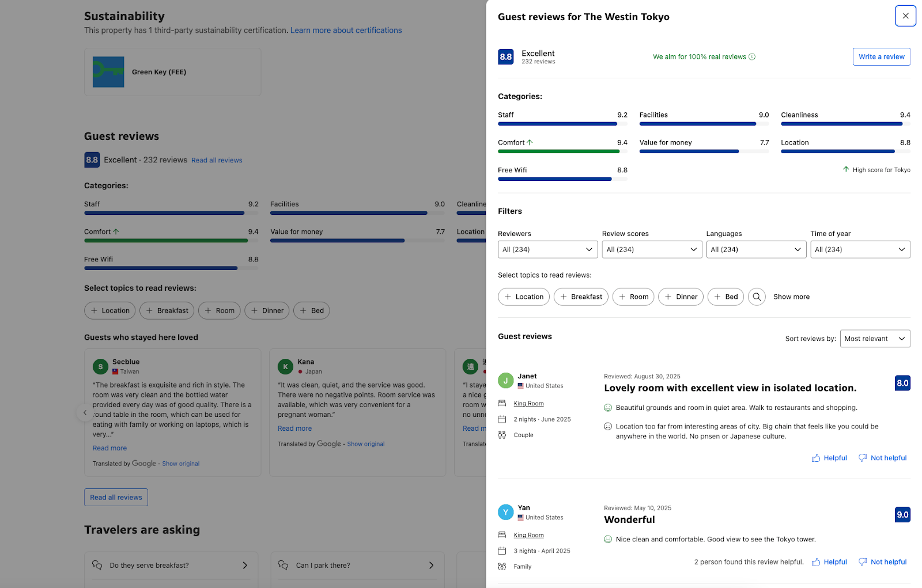Click chat icon beside 'Can I park there?'
Screen dimensions: 922x588
click(283, 566)
